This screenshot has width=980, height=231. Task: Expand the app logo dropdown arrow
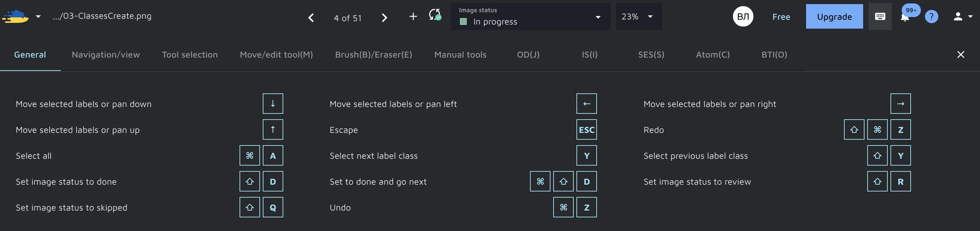[38, 17]
